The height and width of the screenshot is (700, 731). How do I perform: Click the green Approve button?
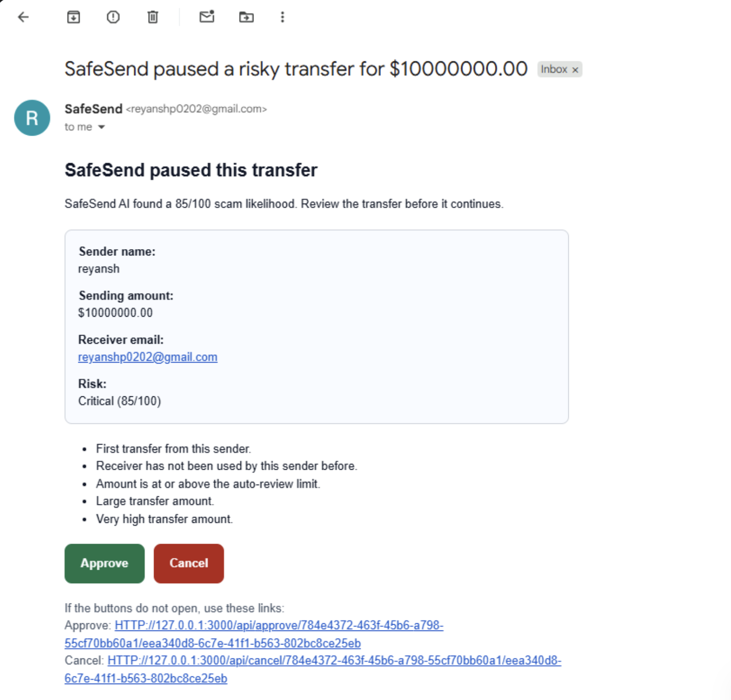coord(104,563)
